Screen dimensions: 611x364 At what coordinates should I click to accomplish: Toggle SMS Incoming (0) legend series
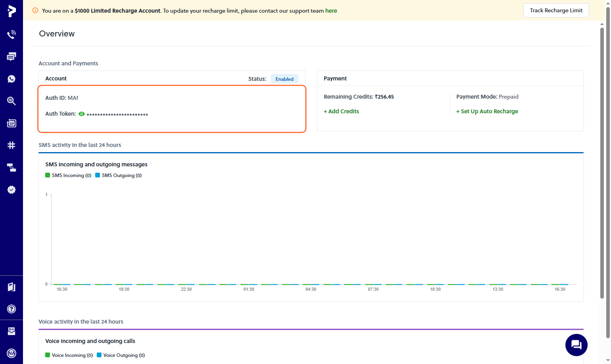pos(68,175)
